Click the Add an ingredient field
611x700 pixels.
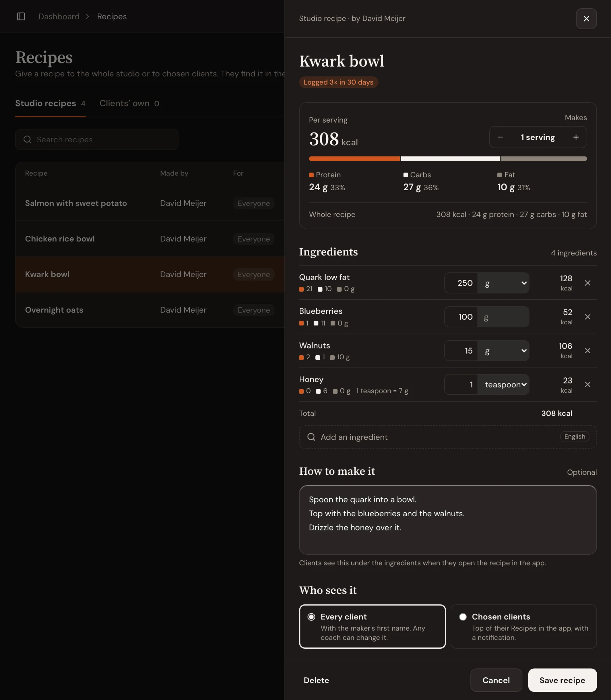click(x=447, y=437)
